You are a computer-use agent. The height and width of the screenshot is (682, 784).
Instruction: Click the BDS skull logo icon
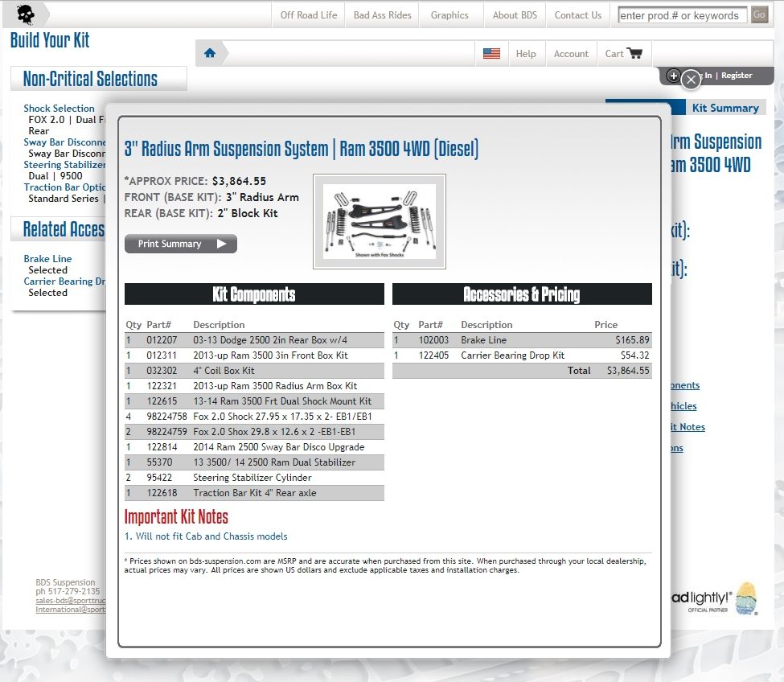pyautogui.click(x=26, y=14)
